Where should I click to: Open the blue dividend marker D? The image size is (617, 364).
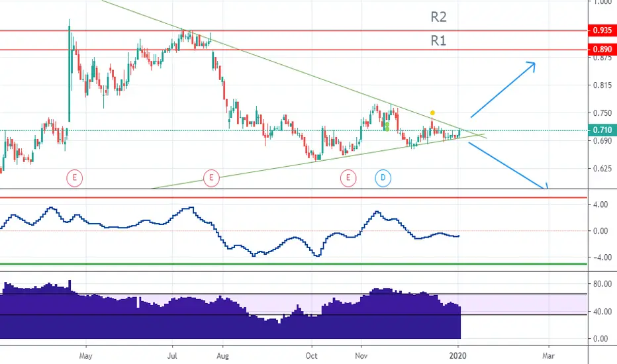point(383,178)
